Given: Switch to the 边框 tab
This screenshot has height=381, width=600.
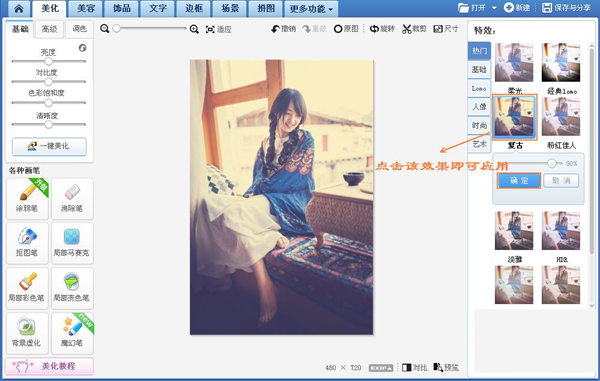Looking at the screenshot, I should click(x=194, y=8).
